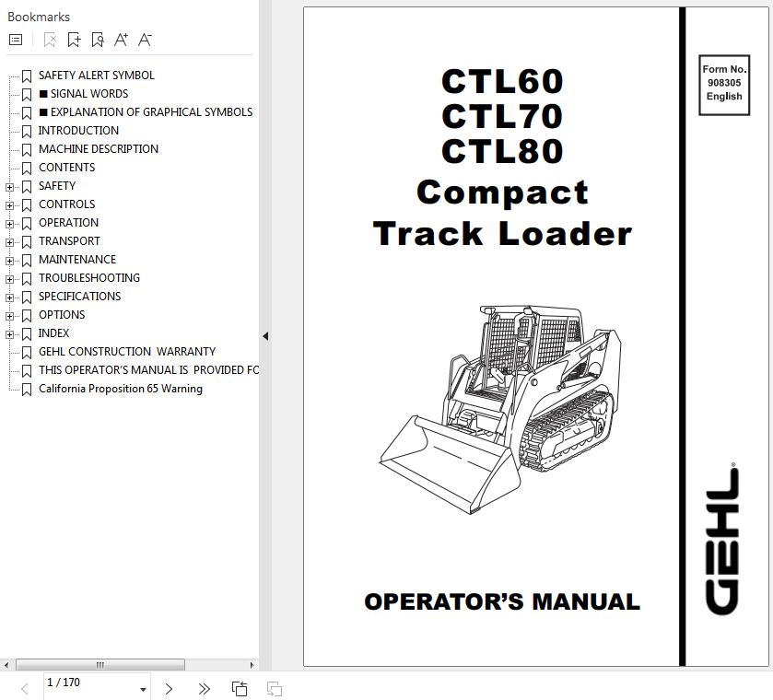Expand the SAFETY bookmark
Screen dimensions: 773x700
click(9, 187)
